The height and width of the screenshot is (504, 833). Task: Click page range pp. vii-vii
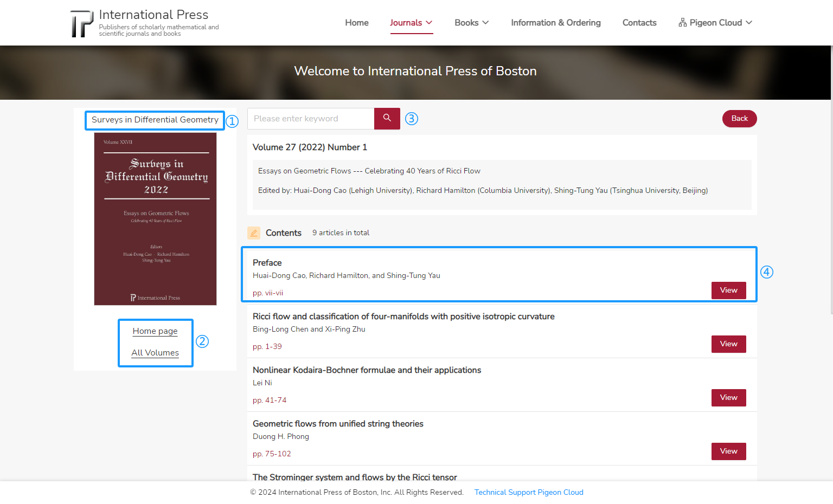tap(268, 293)
